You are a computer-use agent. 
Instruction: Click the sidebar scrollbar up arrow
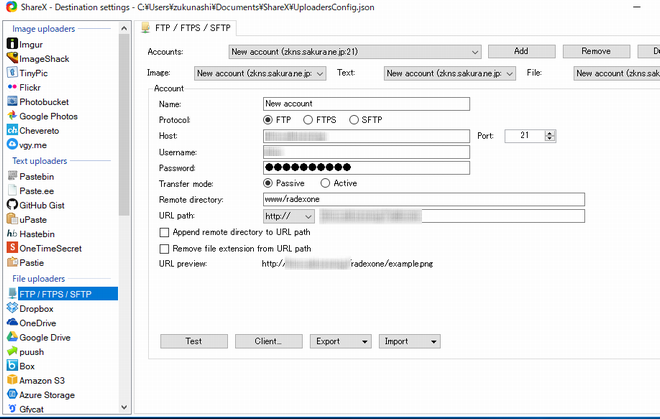coord(124,28)
